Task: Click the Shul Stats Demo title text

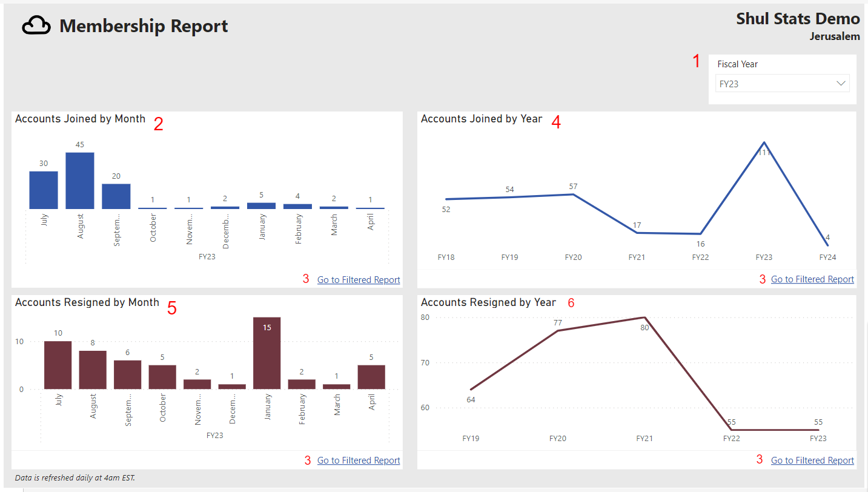Action: (x=797, y=18)
